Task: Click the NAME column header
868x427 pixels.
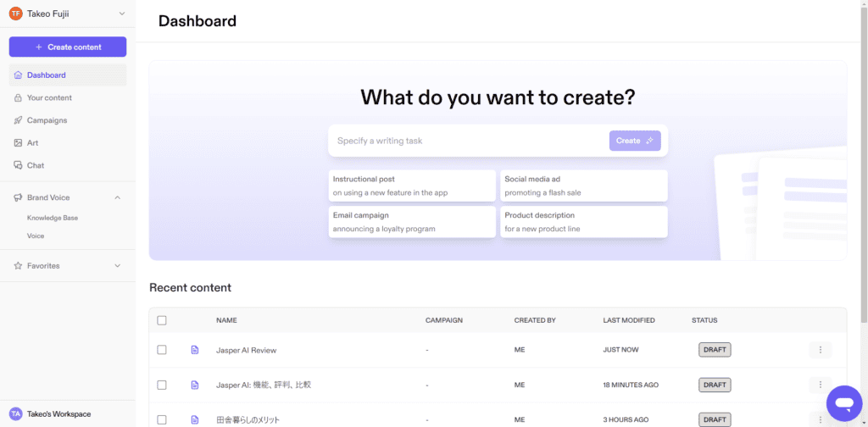Action: (x=226, y=320)
